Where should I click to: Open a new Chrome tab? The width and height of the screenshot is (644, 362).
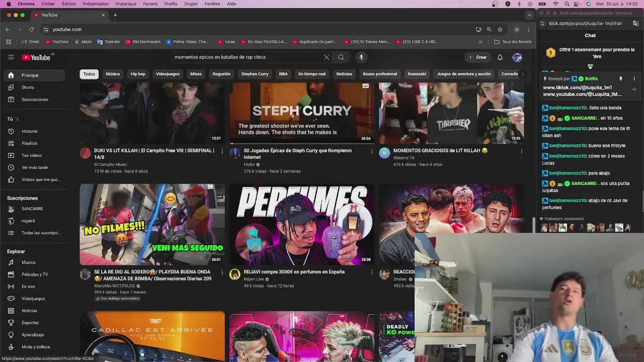pos(115,15)
